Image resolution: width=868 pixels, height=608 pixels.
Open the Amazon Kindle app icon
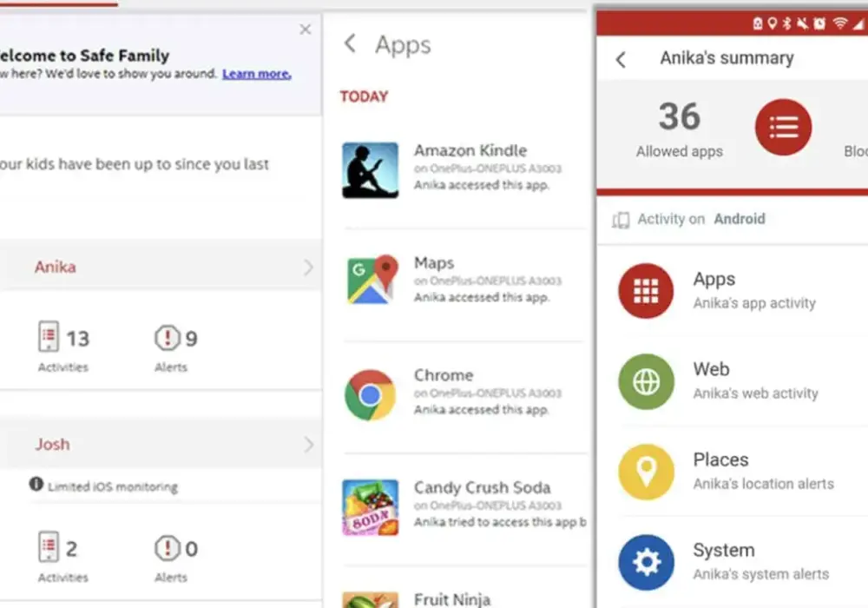pos(370,170)
